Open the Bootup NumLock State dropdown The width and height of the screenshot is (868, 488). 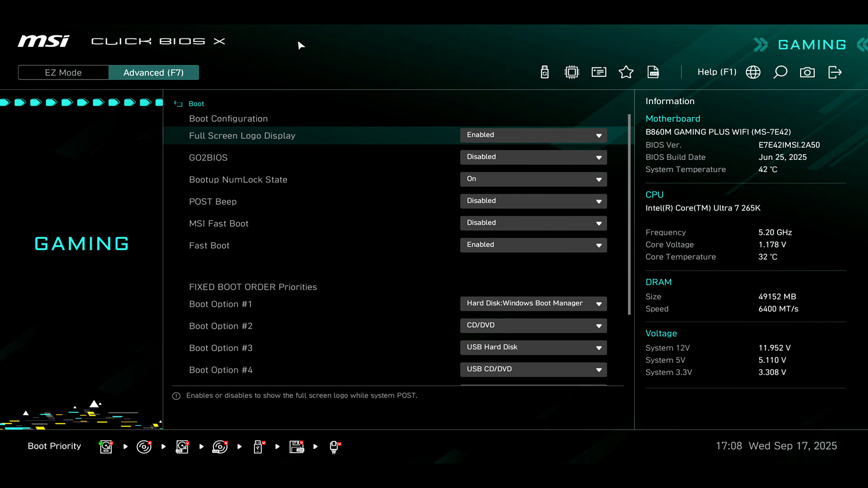point(533,179)
